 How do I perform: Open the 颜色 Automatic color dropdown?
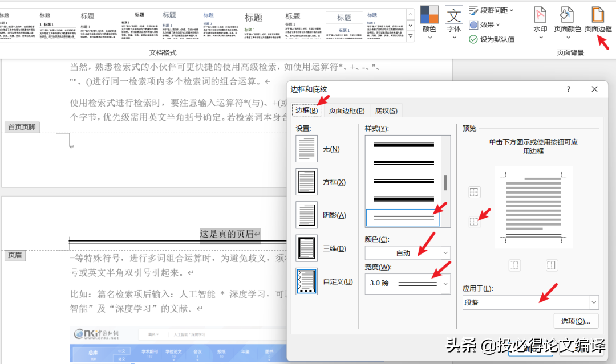[445, 252]
